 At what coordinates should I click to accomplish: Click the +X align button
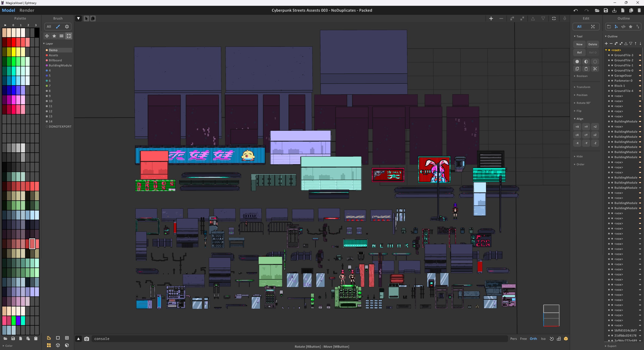577,127
